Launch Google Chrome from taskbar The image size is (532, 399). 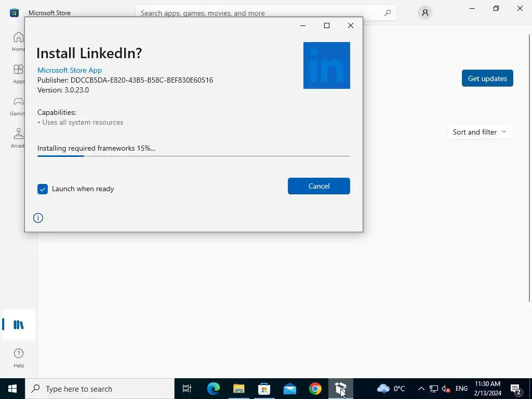click(315, 389)
